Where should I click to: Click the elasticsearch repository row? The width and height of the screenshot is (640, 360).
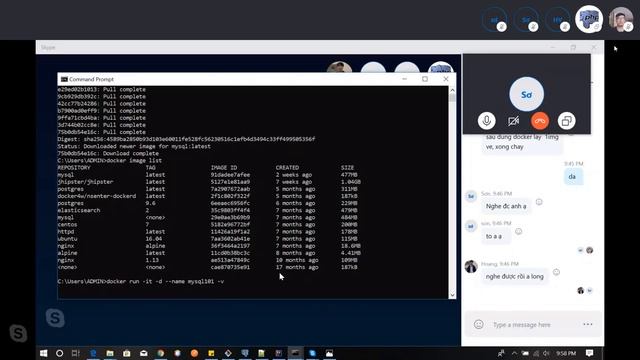pyautogui.click(x=208, y=211)
